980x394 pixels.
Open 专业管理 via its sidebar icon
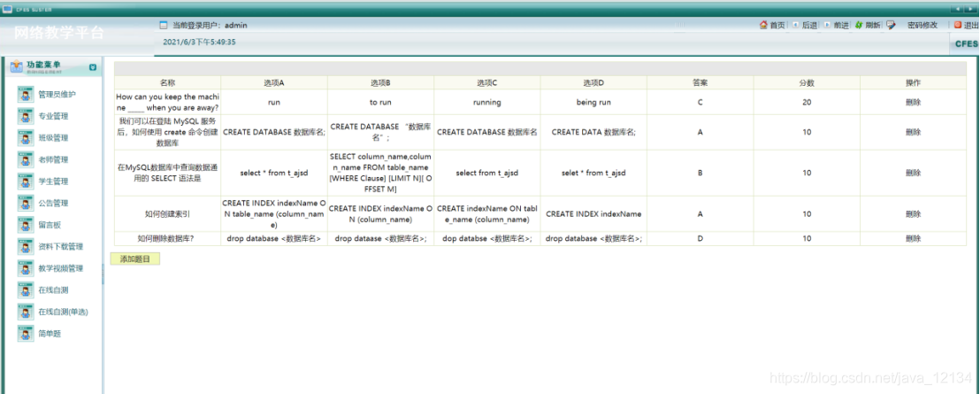click(26, 116)
